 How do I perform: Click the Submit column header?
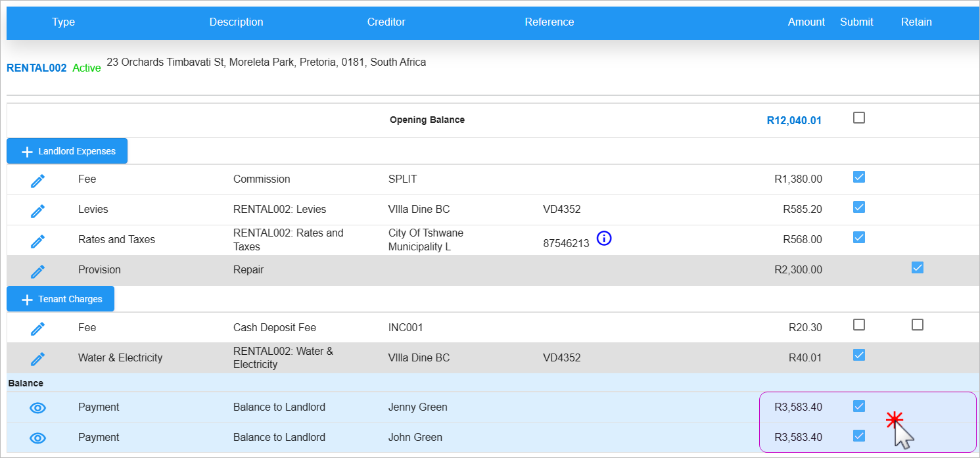[856, 22]
